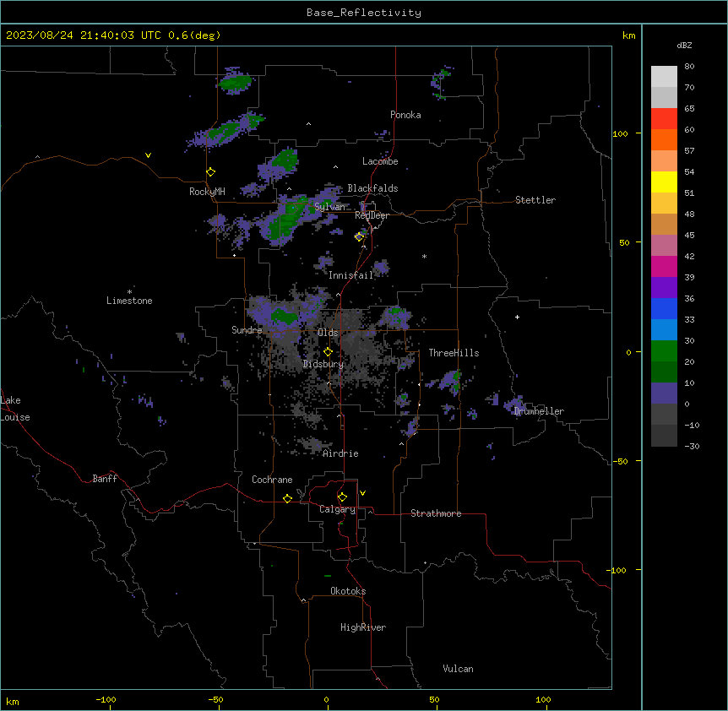Click the orange 60–57 dBZ legend swatch
This screenshot has width=728, height=711.
(664, 139)
